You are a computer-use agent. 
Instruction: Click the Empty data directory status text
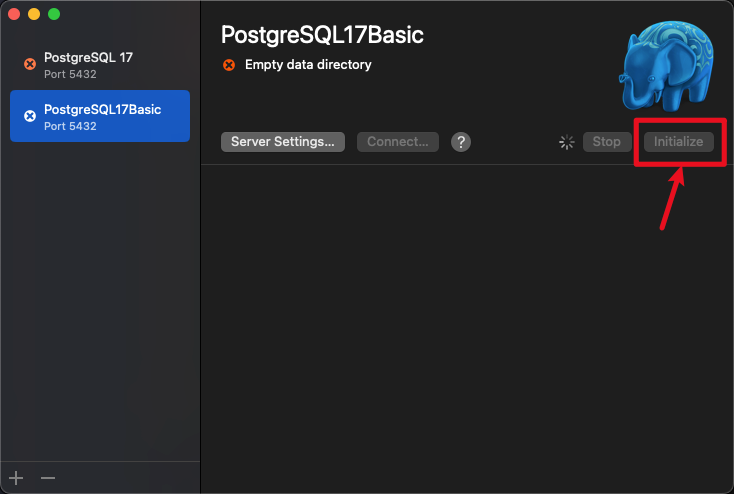308,65
